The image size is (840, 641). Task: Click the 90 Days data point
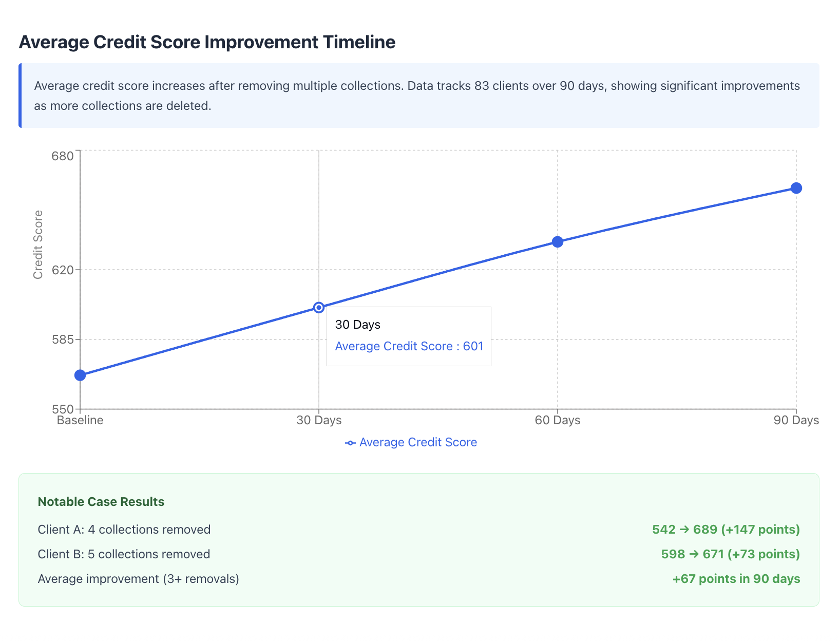click(x=796, y=188)
